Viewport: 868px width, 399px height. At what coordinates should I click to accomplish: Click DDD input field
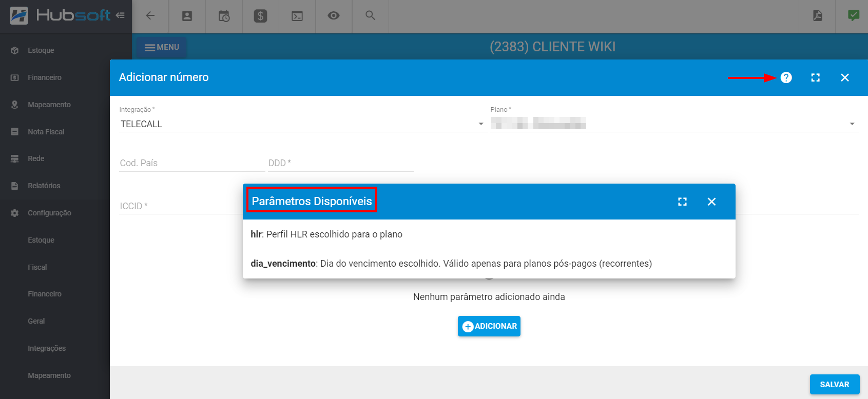coord(340,163)
